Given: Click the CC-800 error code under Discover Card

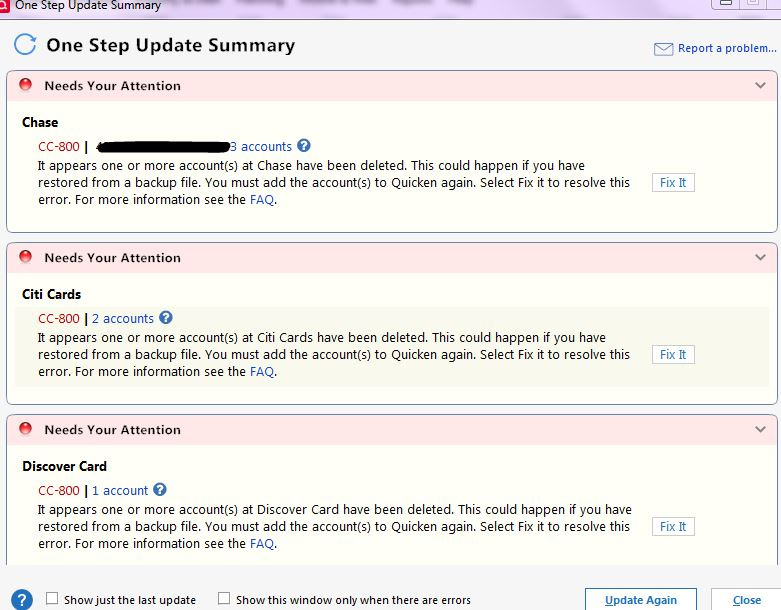Looking at the screenshot, I should tap(59, 490).
